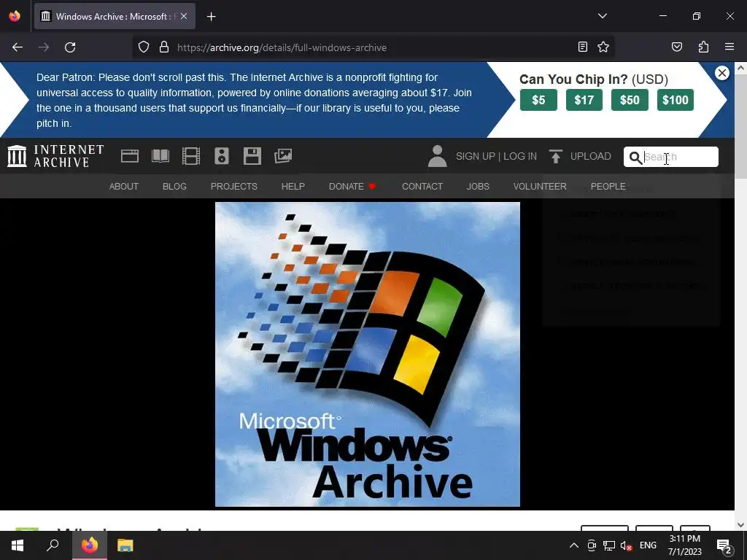Show hidden system tray icons
The height and width of the screenshot is (560, 747).
574,545
